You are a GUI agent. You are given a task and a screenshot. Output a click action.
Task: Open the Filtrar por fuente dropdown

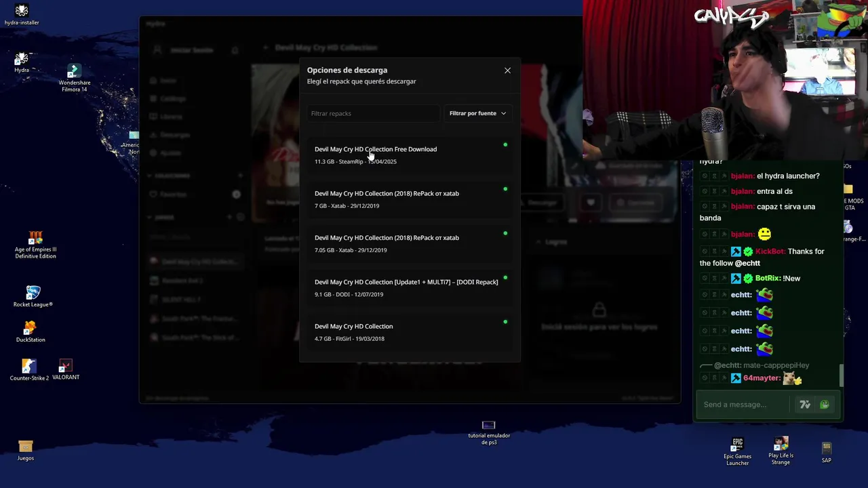click(477, 113)
